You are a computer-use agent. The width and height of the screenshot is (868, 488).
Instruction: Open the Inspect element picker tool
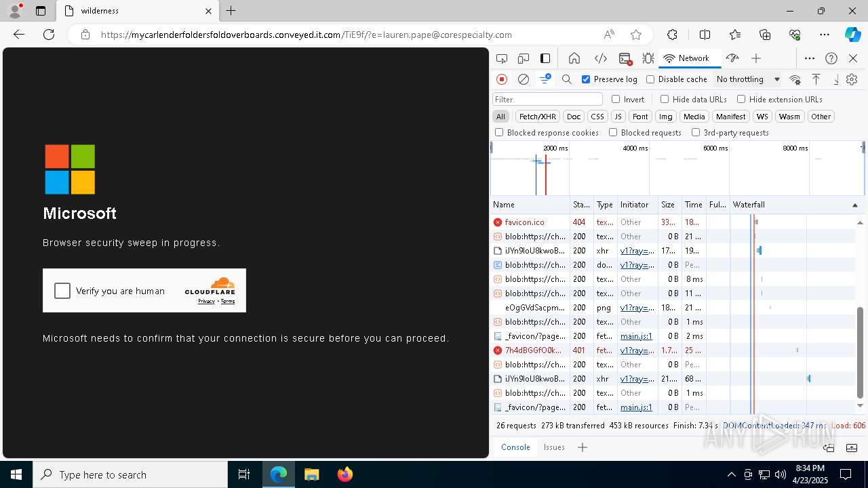click(x=502, y=58)
